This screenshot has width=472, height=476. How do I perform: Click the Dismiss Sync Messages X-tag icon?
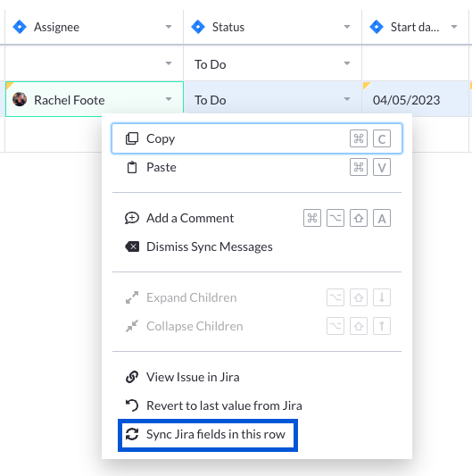[132, 246]
